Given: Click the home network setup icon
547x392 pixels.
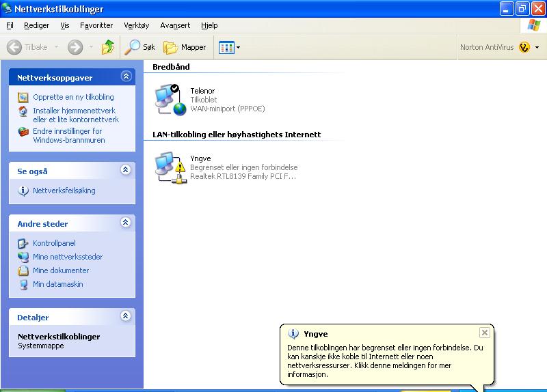Looking at the screenshot, I should click(x=23, y=111).
